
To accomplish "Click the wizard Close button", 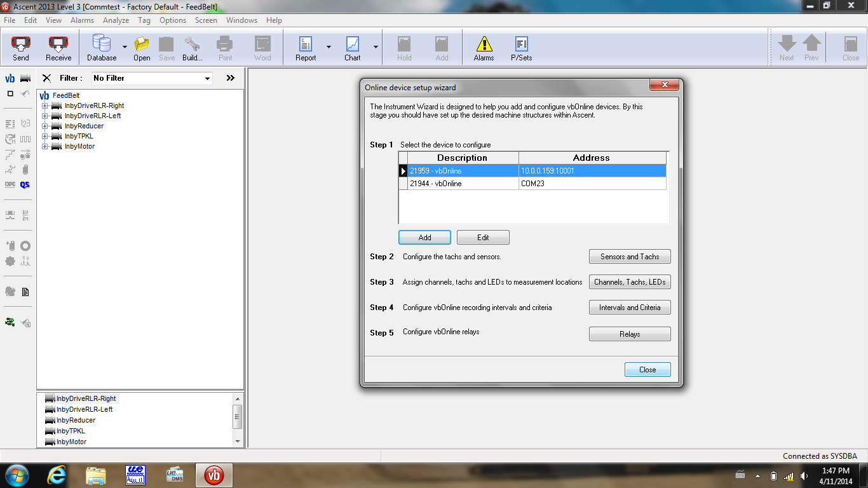I will tap(648, 370).
